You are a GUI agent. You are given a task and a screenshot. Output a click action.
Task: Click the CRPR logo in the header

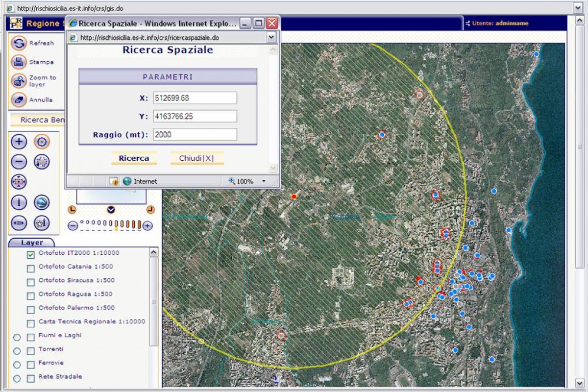(x=16, y=23)
